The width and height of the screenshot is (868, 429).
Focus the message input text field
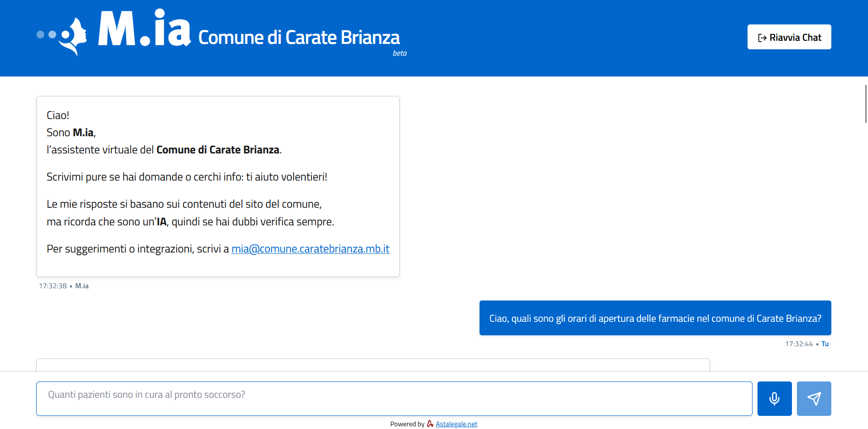coord(394,398)
